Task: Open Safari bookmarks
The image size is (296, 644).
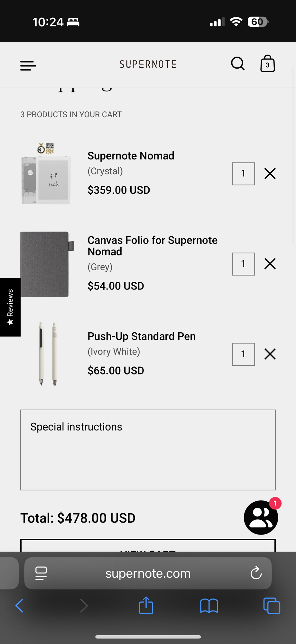Action: (x=209, y=606)
